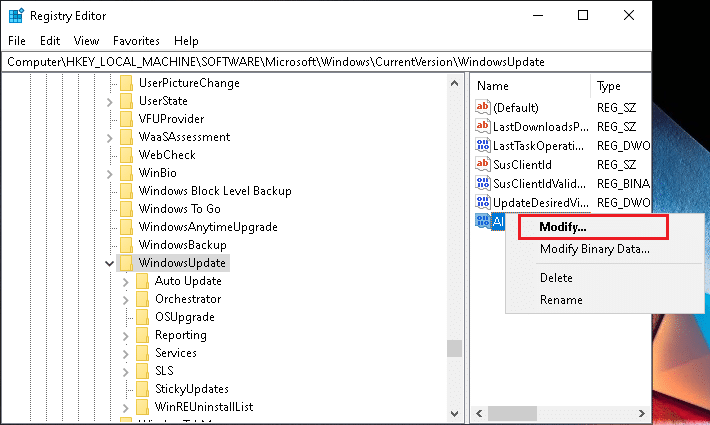The image size is (710, 425).
Task: Expand the UserPictureChange key
Action: [109, 83]
